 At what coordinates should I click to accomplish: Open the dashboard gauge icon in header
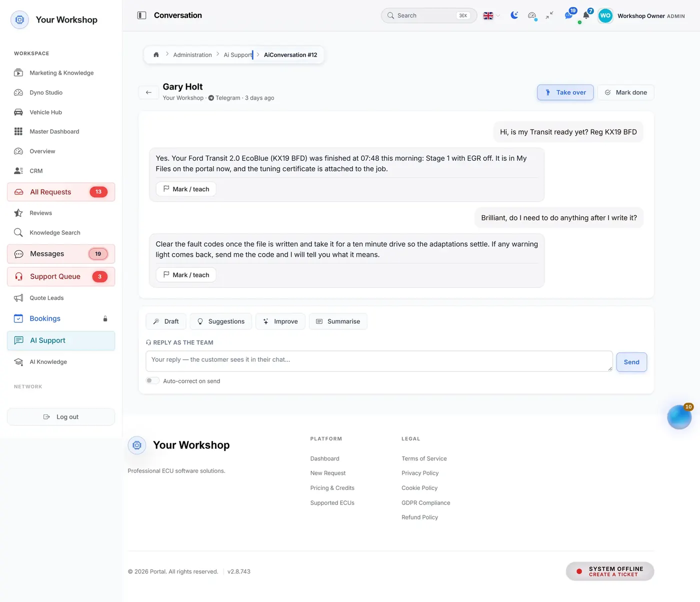(532, 16)
